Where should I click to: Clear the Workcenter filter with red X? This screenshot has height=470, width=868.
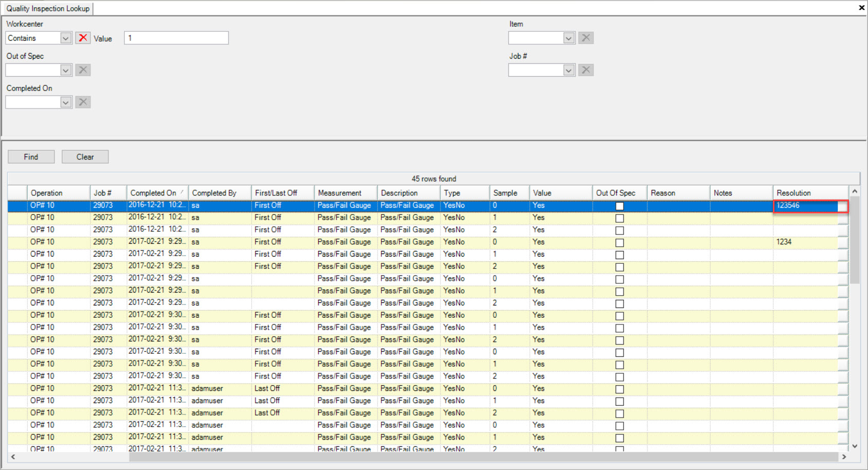(83, 38)
